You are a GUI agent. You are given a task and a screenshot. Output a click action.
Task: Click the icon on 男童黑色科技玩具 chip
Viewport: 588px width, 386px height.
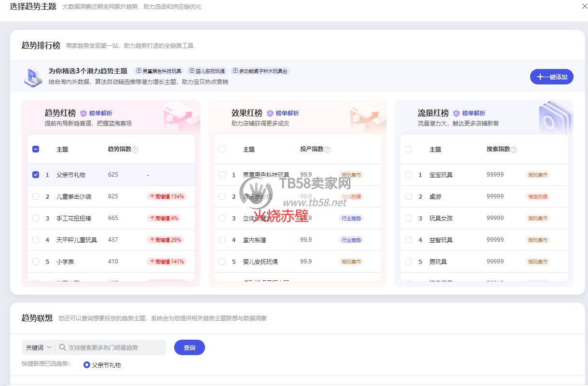tap(139, 71)
